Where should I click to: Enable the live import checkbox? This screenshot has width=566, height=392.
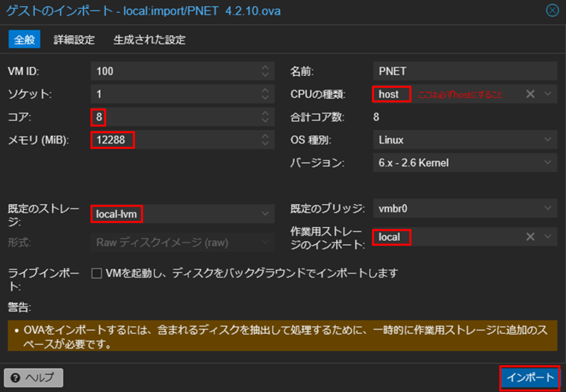pyautogui.click(x=97, y=273)
